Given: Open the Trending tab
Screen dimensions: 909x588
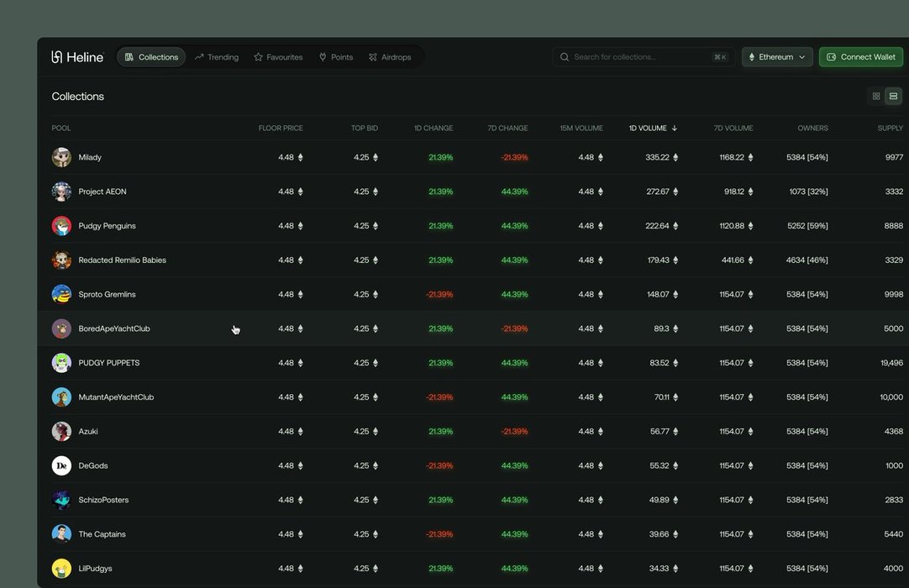Looking at the screenshot, I should [217, 57].
